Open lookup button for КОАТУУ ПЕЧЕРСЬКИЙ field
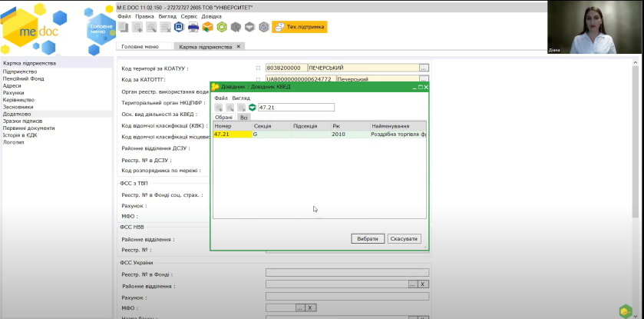Image resolution: width=644 pixels, height=319 pixels. coord(423,68)
